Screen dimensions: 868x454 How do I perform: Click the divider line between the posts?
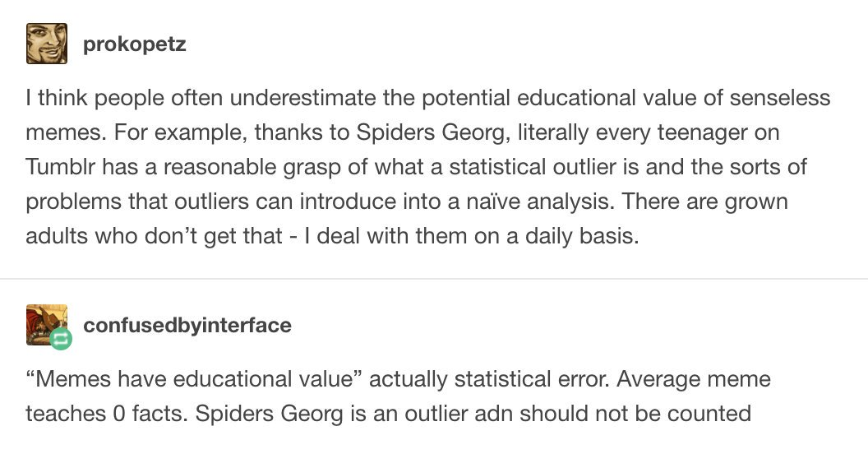(x=434, y=279)
